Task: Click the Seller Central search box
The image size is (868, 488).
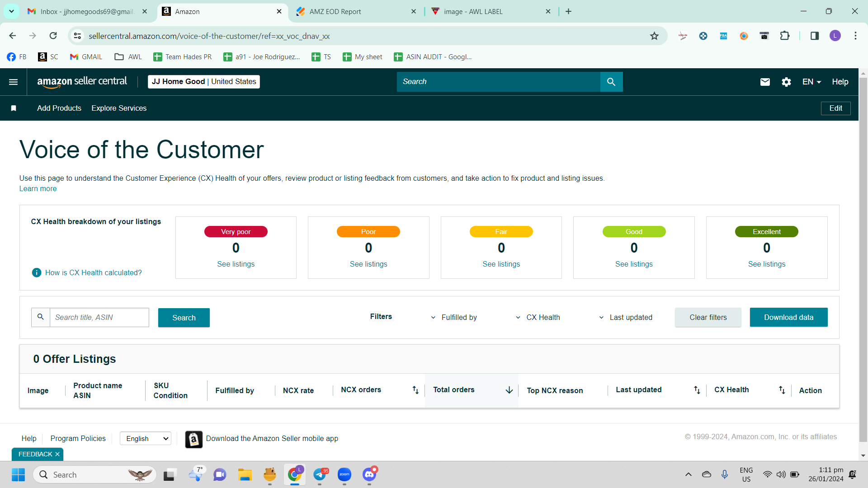Action: (499, 82)
